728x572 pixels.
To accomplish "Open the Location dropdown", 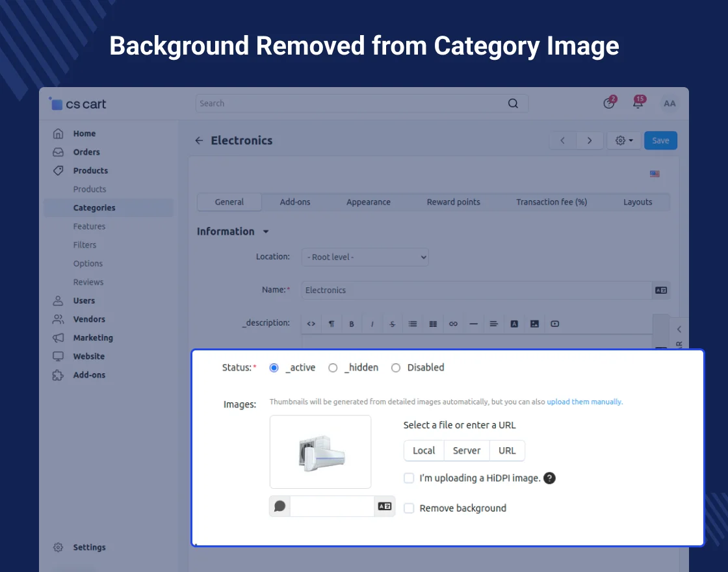I will click(365, 257).
